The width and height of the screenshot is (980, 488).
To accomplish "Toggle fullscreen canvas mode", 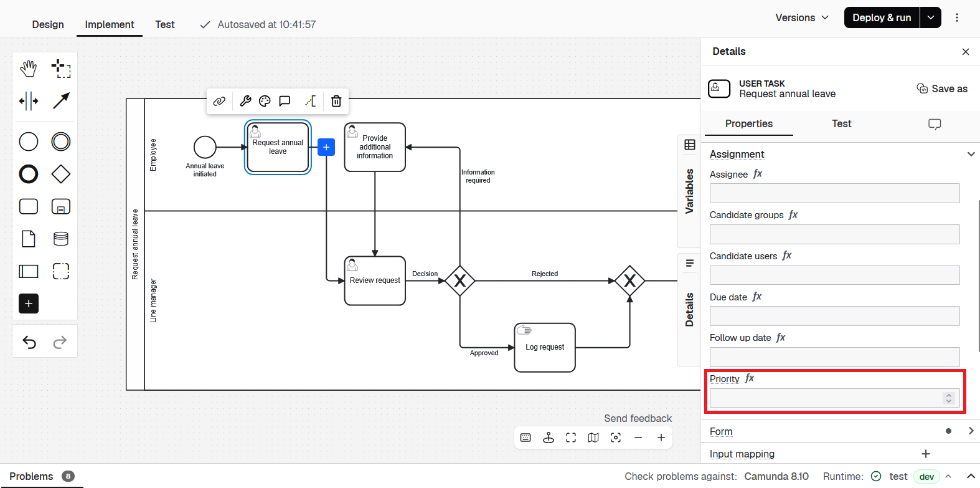I will pos(571,438).
